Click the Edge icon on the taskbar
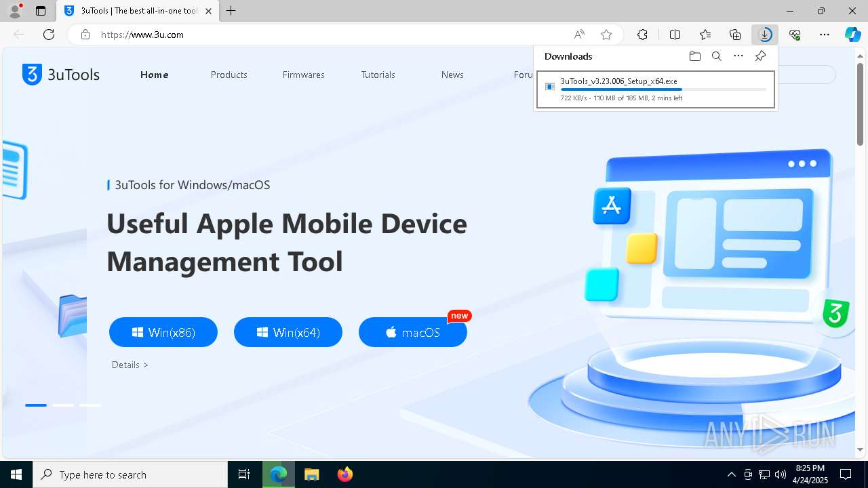This screenshot has width=868, height=488. (x=279, y=474)
